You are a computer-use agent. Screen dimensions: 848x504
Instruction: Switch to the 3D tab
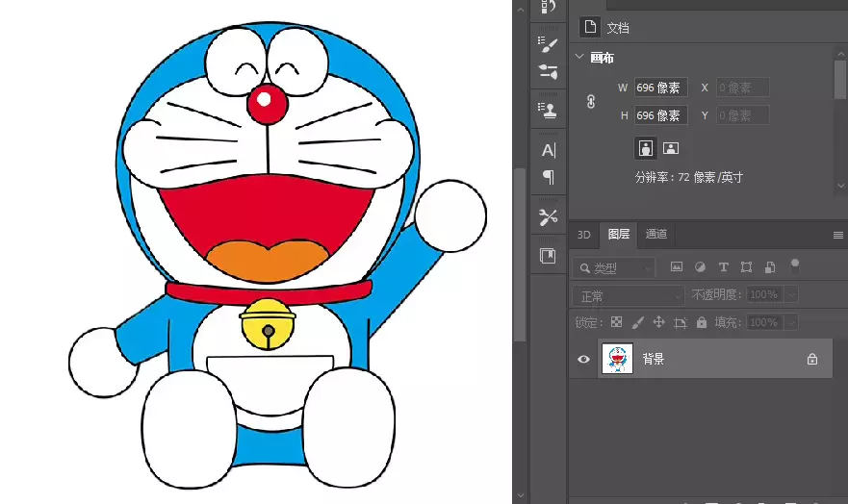coord(583,235)
